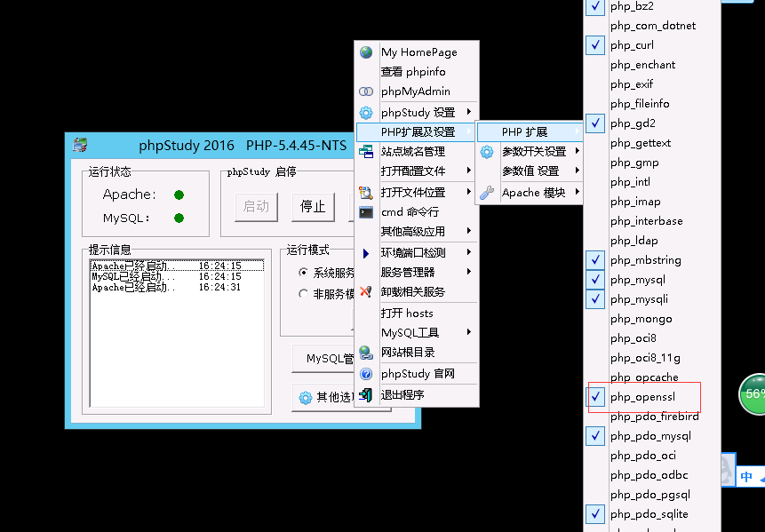Click the question mark icon by phpStudy 官网
The height and width of the screenshot is (532, 765).
tap(366, 374)
